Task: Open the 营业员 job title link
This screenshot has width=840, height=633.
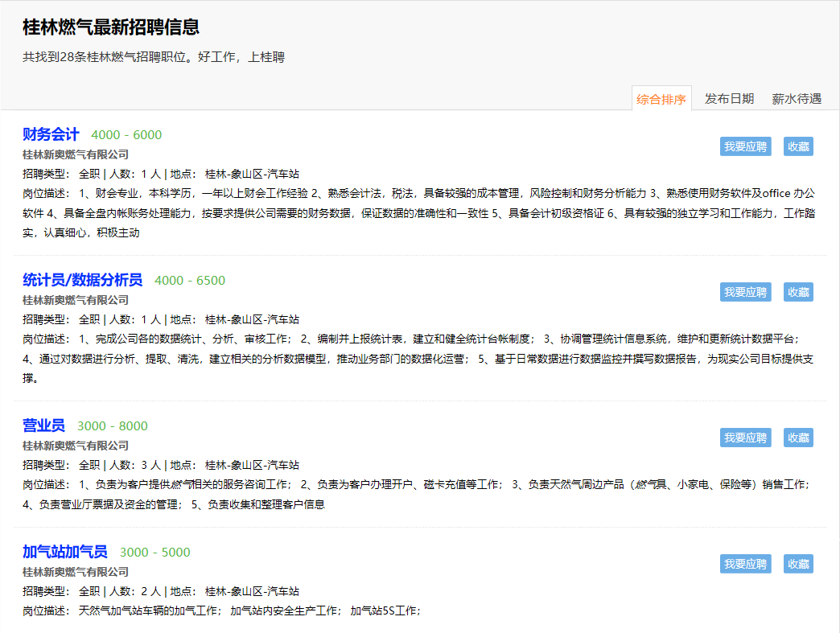Action: [x=44, y=425]
